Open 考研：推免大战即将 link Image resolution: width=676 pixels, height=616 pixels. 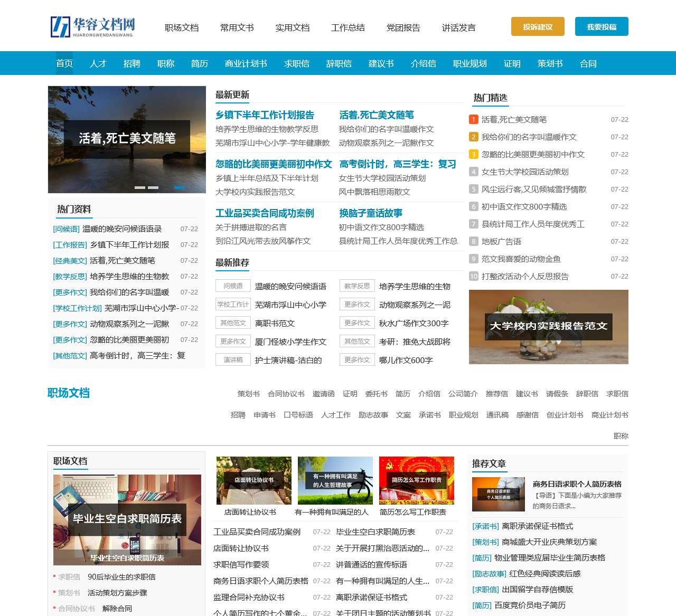(415, 342)
